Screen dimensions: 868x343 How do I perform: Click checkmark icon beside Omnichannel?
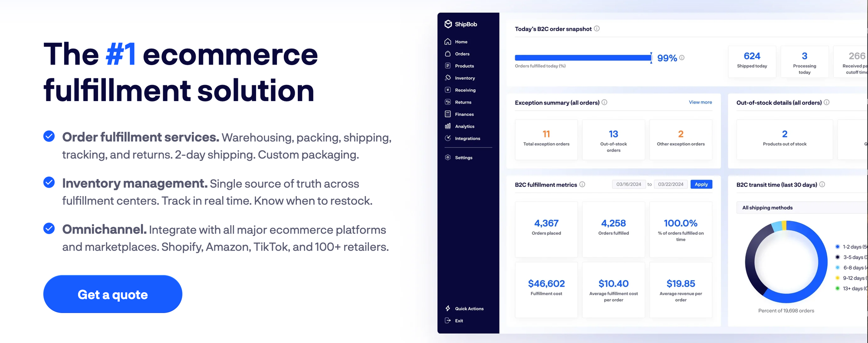[x=49, y=228]
